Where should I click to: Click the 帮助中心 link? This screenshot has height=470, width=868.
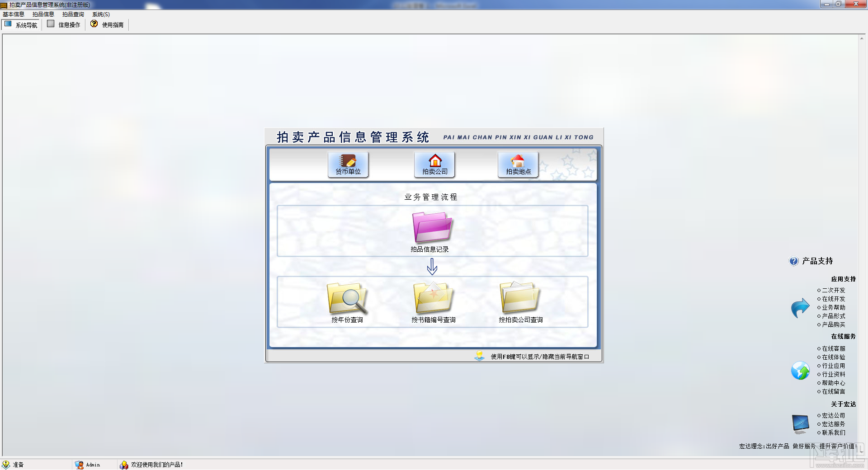833,383
